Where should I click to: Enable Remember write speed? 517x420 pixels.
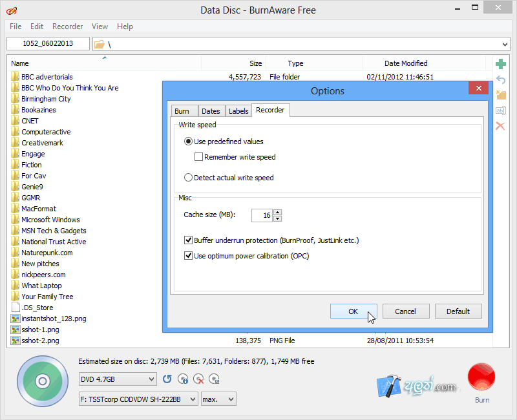[x=199, y=156]
